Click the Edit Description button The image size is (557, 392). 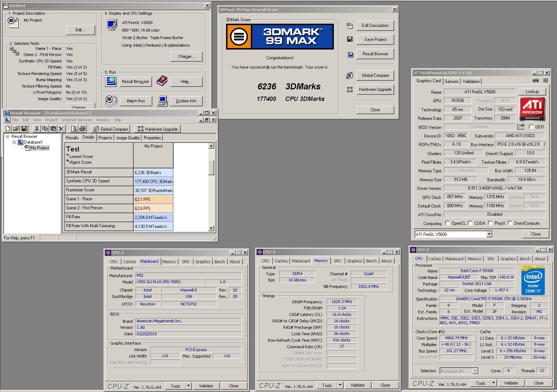[x=375, y=25]
